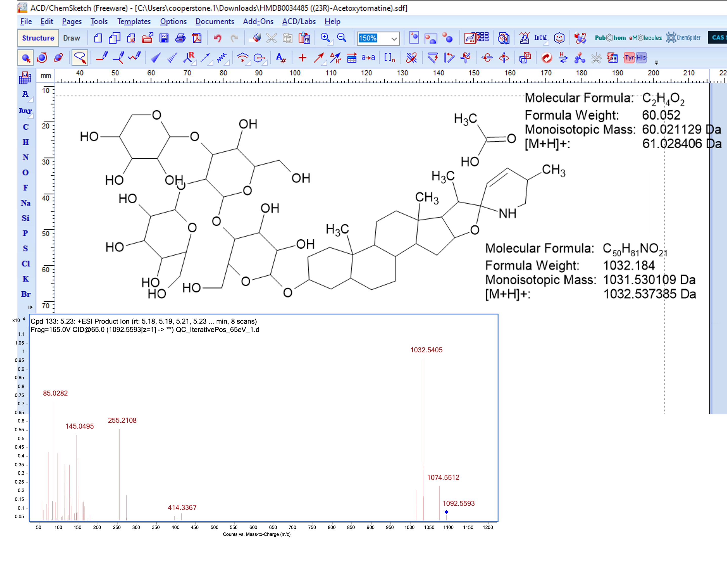
Task: Select the Lasso selection tool
Action: [80, 58]
